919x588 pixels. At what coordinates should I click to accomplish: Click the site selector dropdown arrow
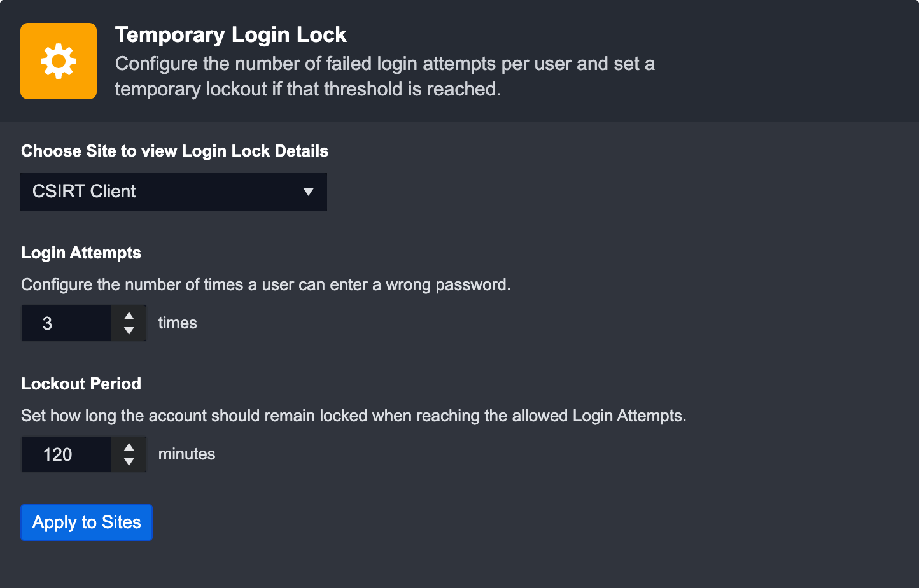point(309,192)
